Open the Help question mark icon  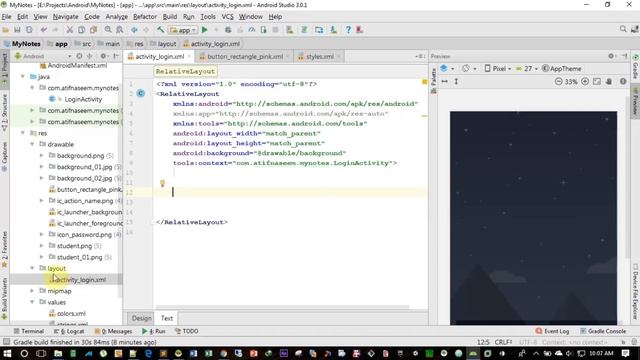(348, 30)
